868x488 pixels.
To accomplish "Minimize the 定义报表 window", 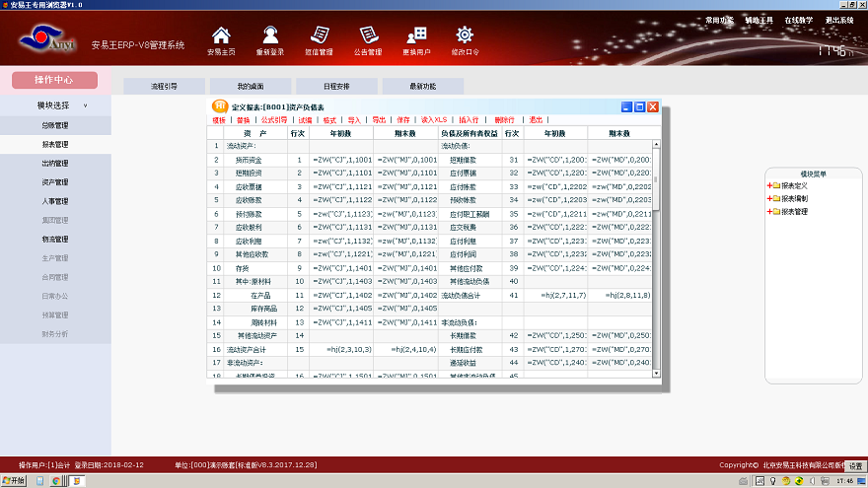I will (x=626, y=106).
